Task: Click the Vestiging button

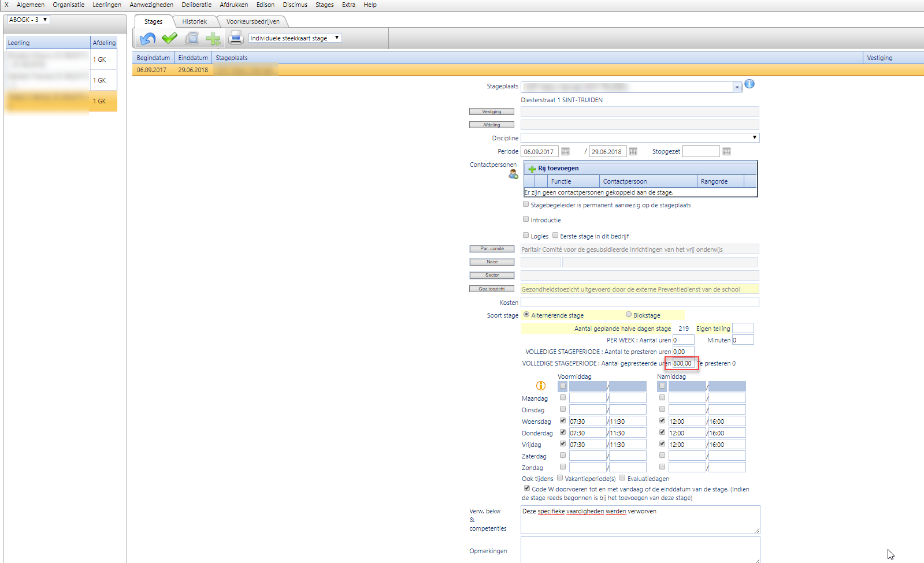Action: click(491, 111)
